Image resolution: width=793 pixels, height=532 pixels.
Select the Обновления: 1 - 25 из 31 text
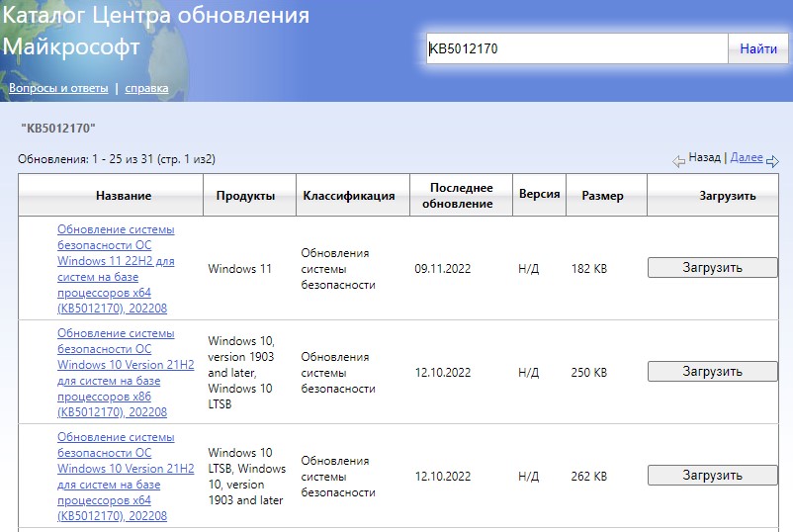coord(117,159)
